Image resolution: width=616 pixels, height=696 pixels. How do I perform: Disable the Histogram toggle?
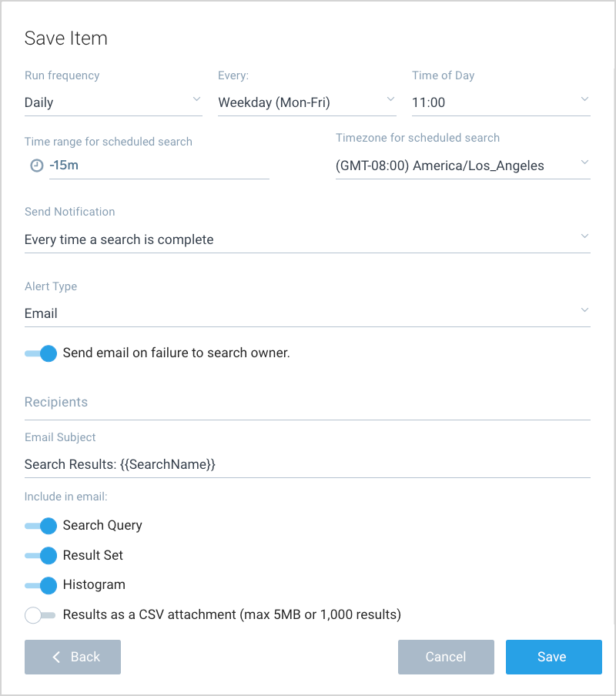(41, 585)
